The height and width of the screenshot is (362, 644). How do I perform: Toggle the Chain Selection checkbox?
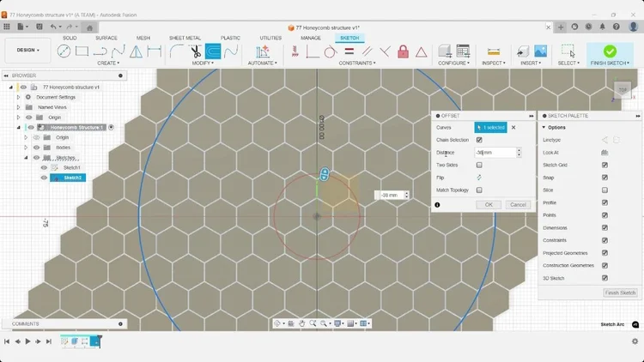tap(479, 140)
